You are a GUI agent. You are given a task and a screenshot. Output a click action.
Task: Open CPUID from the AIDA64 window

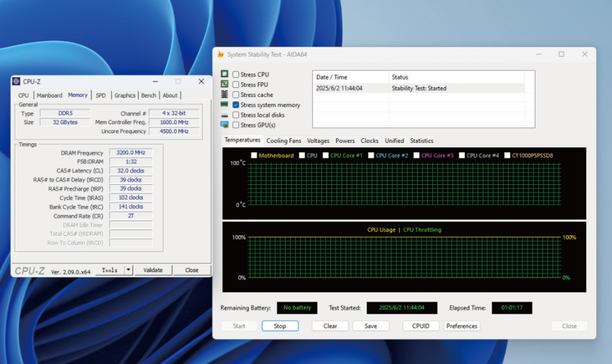coord(421,326)
